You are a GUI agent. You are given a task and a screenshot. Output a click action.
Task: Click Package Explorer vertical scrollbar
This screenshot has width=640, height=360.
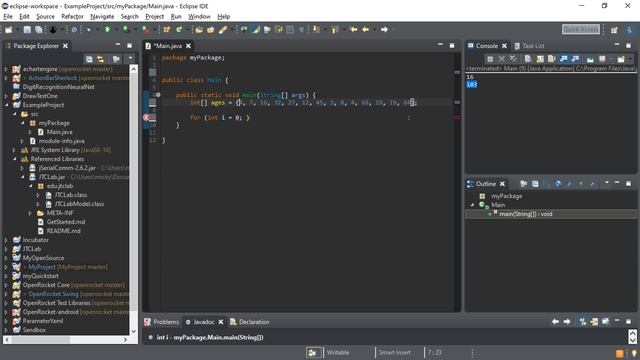click(133, 200)
